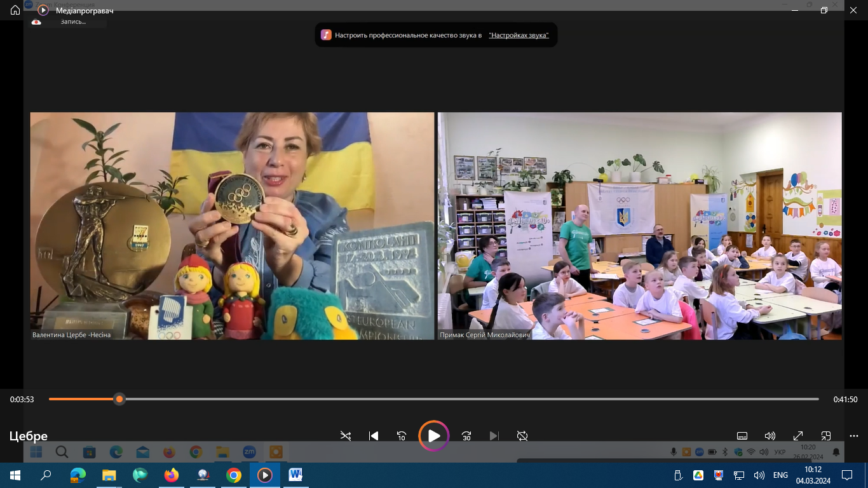Click the orange seek bar thumb
Viewport: 868px width, 488px height.
pos(119,399)
